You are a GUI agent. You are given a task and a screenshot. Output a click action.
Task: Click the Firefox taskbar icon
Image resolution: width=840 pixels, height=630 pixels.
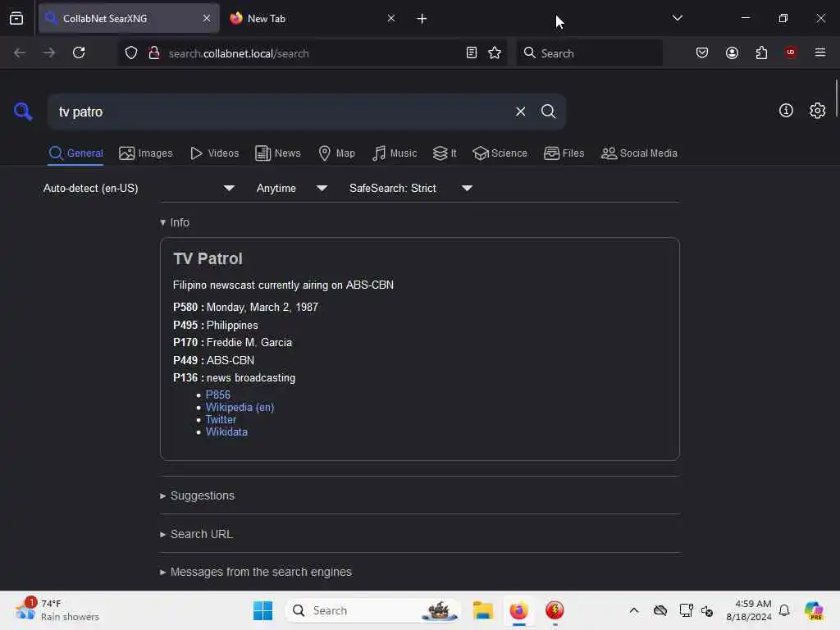coord(518,610)
